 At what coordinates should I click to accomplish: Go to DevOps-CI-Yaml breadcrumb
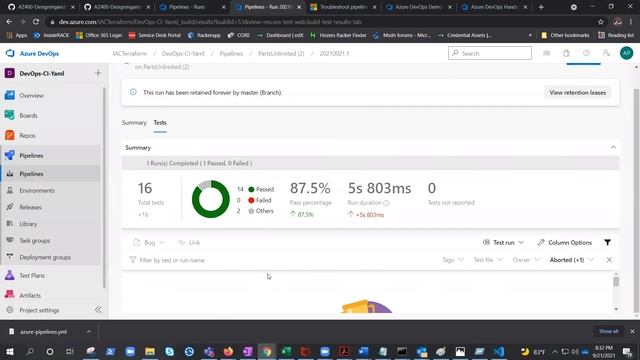(x=183, y=53)
